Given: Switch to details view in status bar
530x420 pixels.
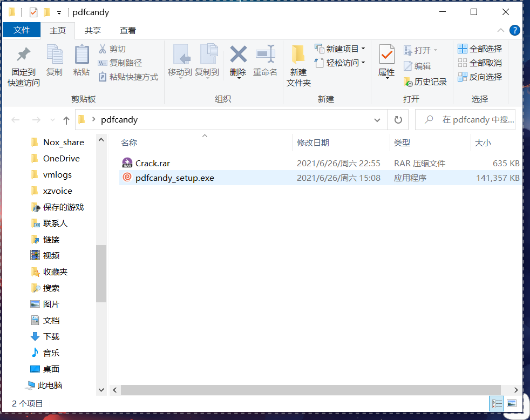Looking at the screenshot, I should point(497,404).
